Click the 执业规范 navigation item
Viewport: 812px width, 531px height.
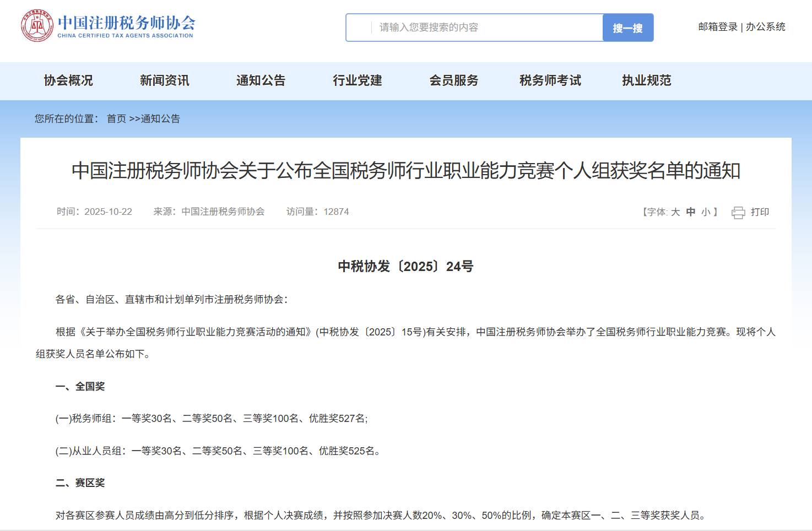646,80
